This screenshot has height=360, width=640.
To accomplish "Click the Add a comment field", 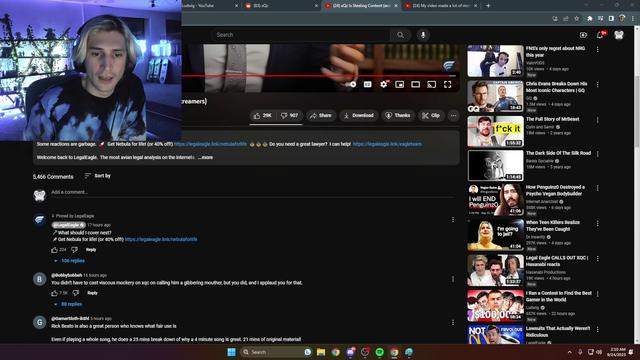I will click(x=252, y=192).
